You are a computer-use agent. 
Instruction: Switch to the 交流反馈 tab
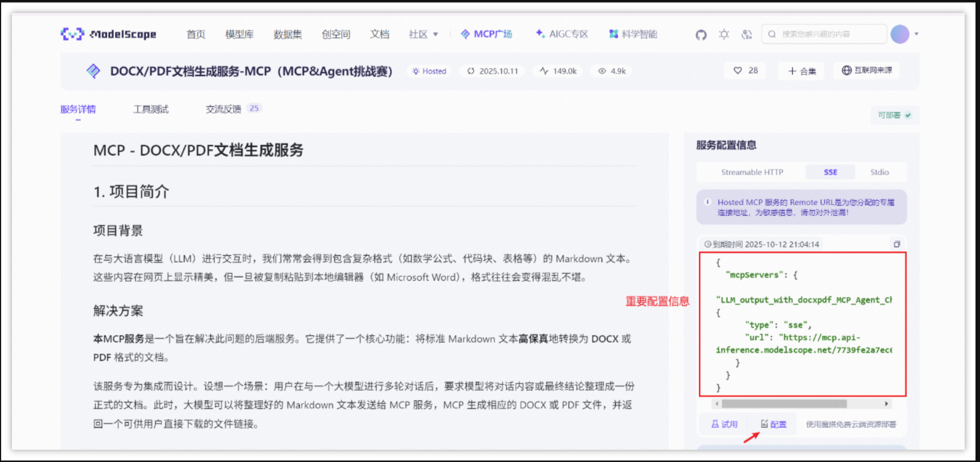pyautogui.click(x=223, y=109)
